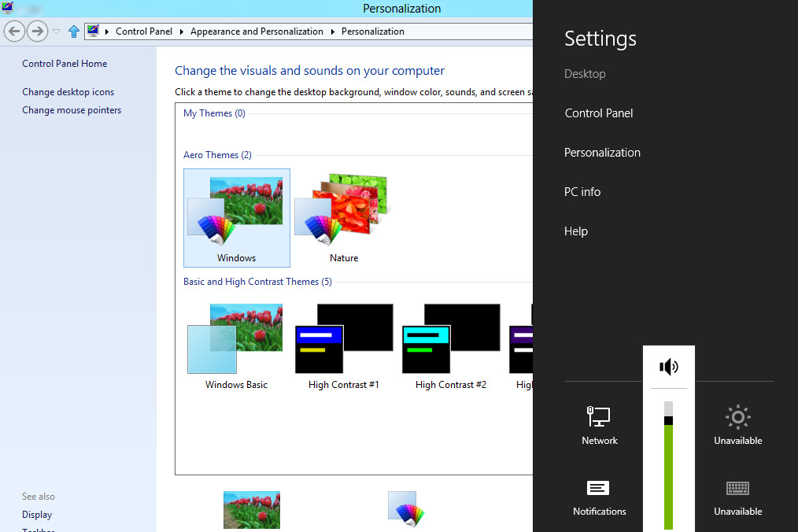
Task: Open Control Panel from the Settings charm
Action: click(599, 113)
